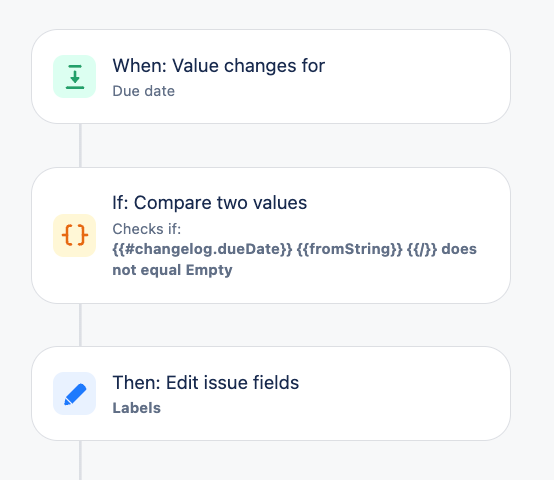Click the {{/}} closing tag text
The width and height of the screenshot is (554, 480).
tap(422, 249)
